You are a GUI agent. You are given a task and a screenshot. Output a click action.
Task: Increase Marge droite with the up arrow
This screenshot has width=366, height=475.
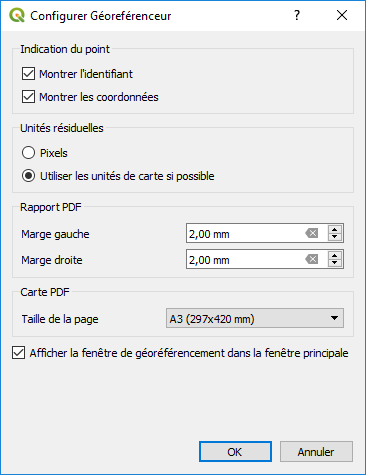pos(335,255)
